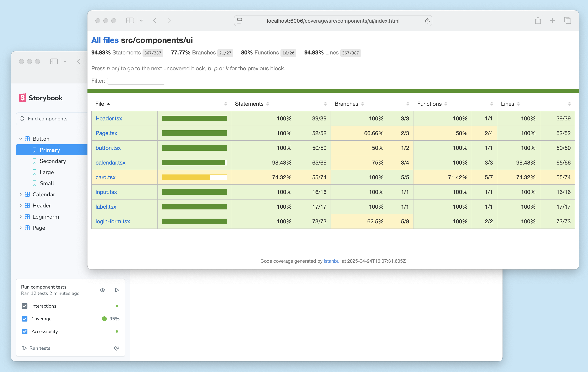Viewport: 588px width, 372px height.
Task: Toggle watch mode icon next to Run tests
Action: point(117,348)
